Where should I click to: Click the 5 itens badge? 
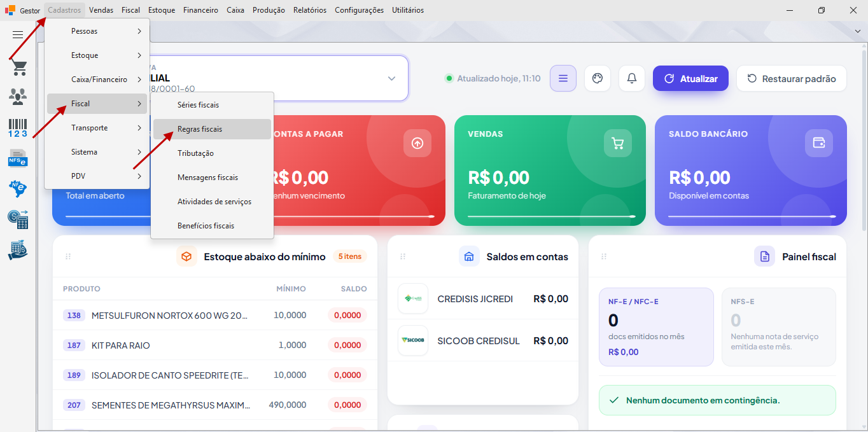350,256
